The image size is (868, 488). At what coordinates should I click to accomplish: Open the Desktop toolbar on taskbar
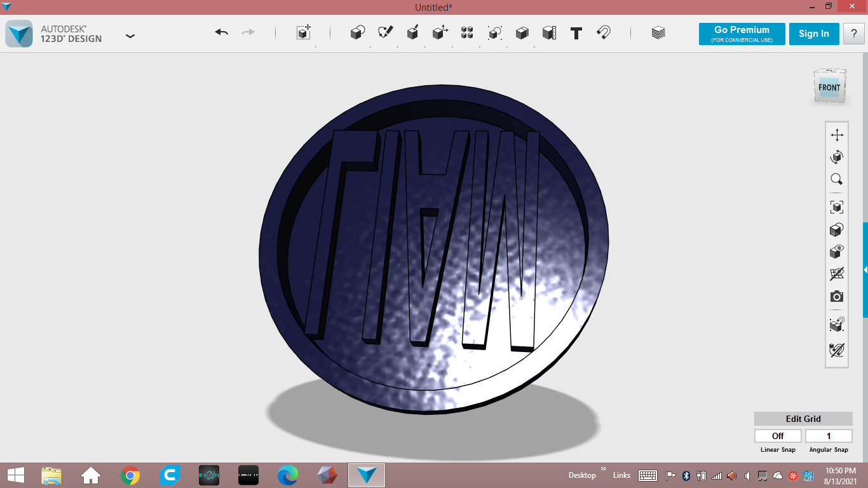tap(582, 475)
